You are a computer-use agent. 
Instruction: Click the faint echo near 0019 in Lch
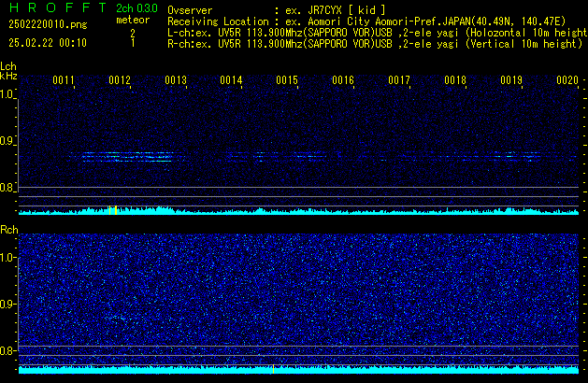[516, 156]
